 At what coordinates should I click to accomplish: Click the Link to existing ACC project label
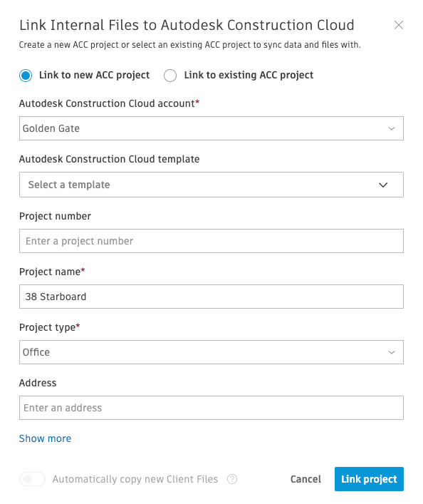(x=249, y=75)
